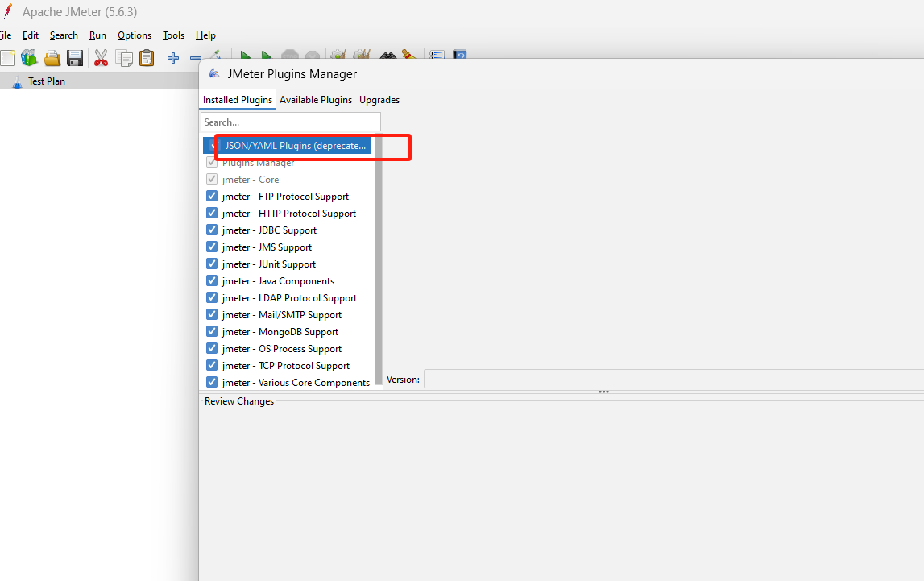Toggle jmeter - MongoDB Support checkbox

point(212,332)
